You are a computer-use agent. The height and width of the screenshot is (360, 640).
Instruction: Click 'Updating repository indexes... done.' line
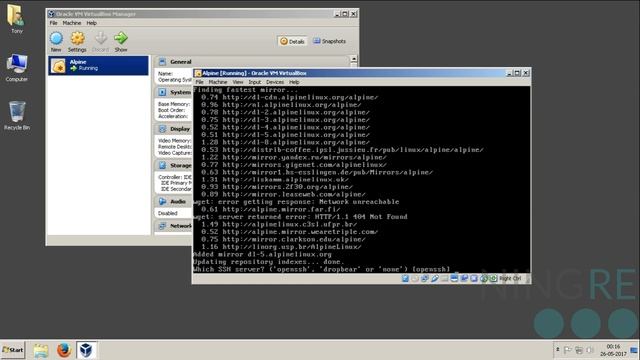click(x=269, y=262)
